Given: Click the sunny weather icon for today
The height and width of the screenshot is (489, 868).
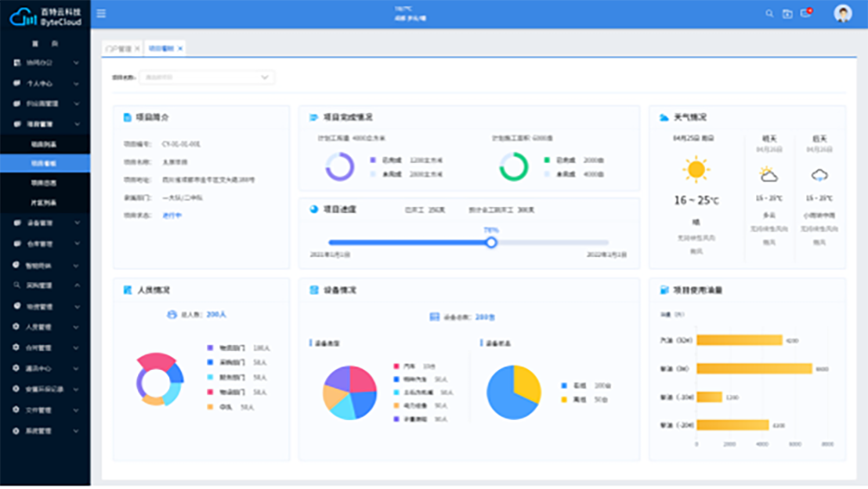Looking at the screenshot, I should 695,169.
